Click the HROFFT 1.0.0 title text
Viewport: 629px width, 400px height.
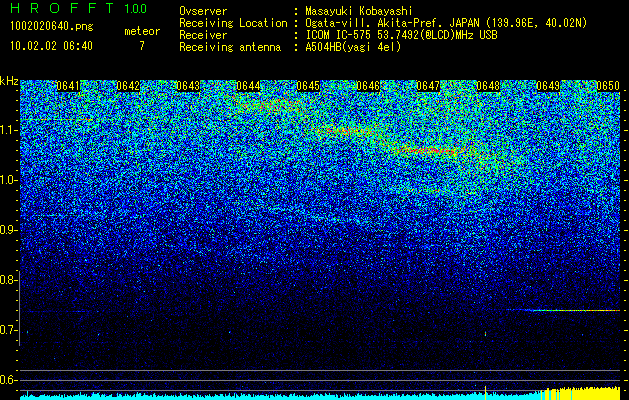79,8
